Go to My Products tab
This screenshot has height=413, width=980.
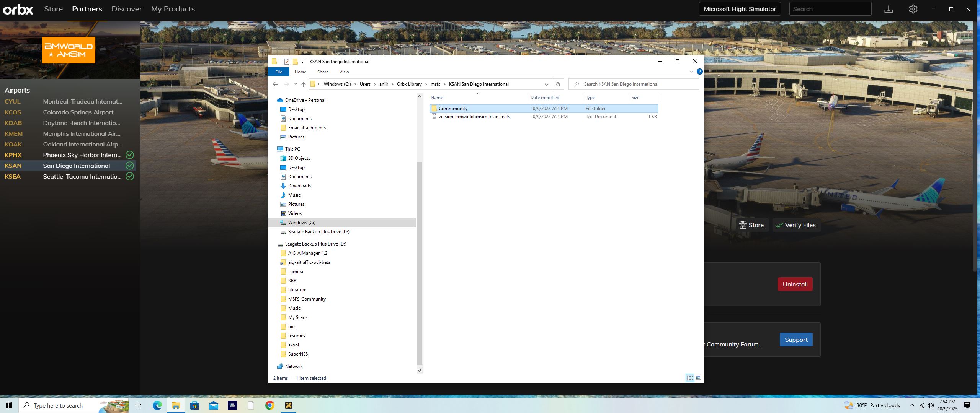tap(173, 9)
